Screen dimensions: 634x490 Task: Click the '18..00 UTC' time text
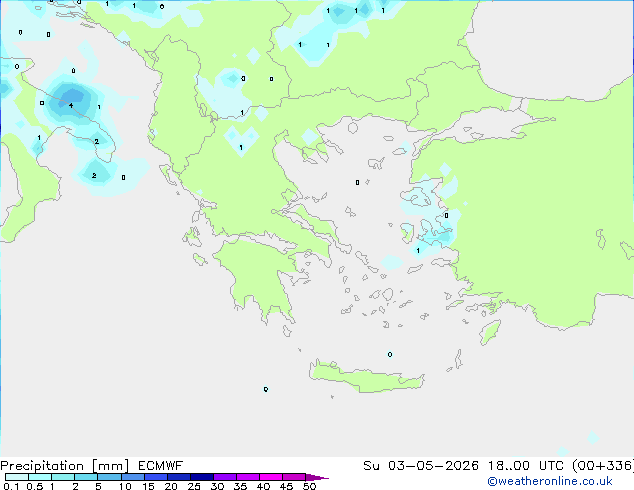tap(525, 466)
